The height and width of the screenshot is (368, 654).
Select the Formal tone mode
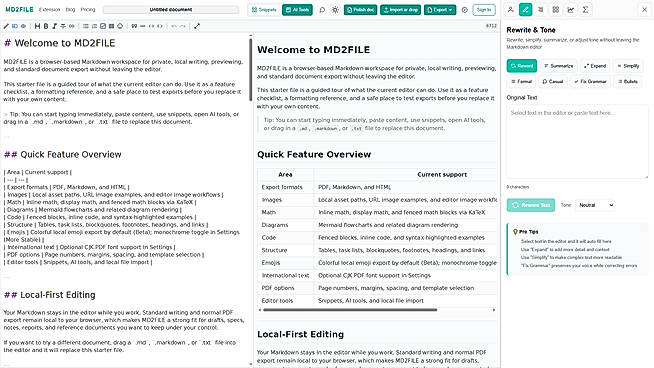pyautogui.click(x=521, y=81)
